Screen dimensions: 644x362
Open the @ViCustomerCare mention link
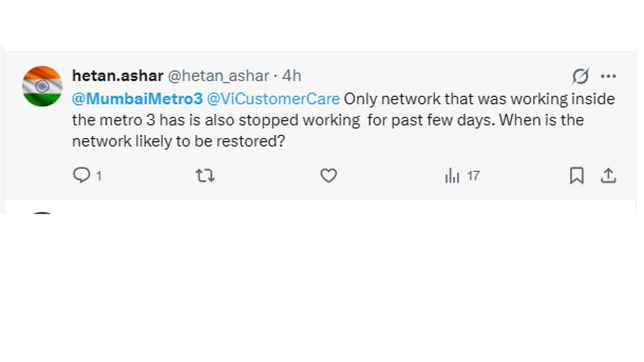(274, 99)
